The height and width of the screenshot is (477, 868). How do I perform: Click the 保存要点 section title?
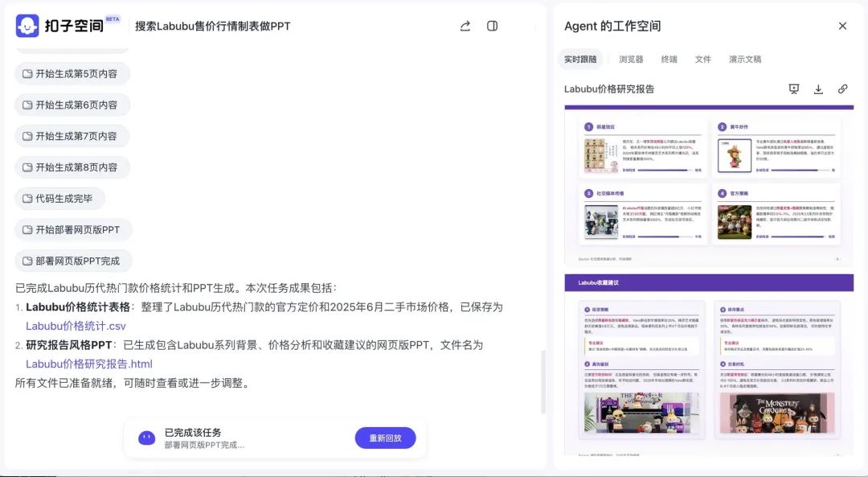pos(735,310)
